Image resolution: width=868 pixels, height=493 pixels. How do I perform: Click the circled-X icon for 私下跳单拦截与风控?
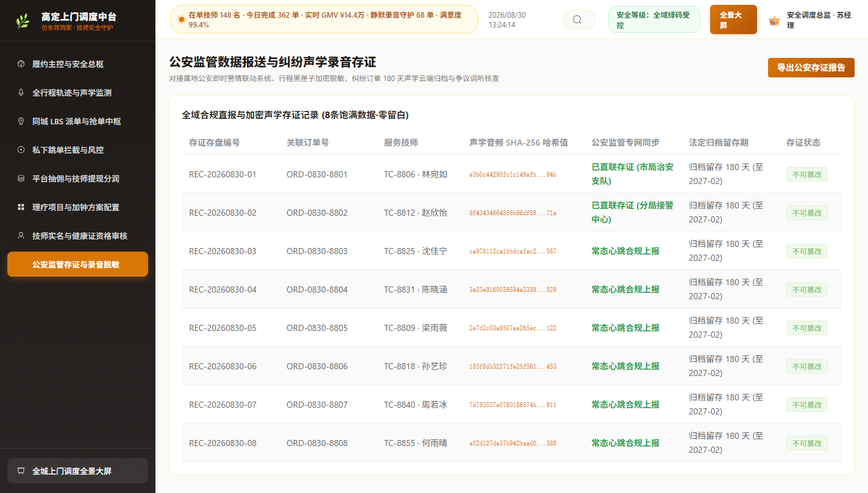pos(21,150)
